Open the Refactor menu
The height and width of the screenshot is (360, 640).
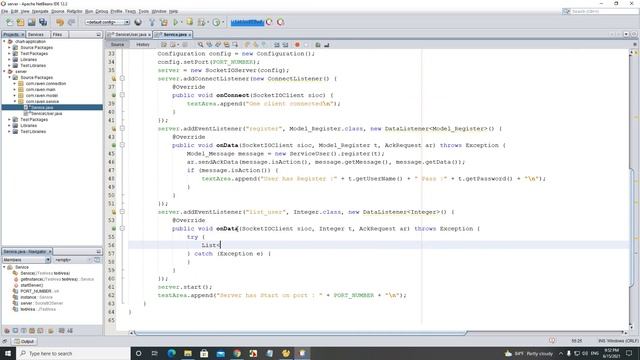point(74,11)
